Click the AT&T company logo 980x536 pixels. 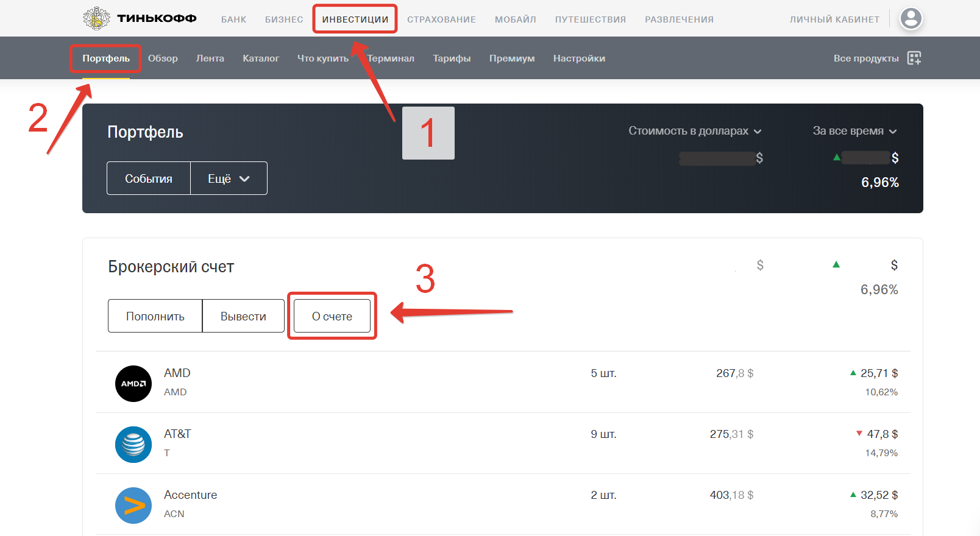tap(133, 445)
